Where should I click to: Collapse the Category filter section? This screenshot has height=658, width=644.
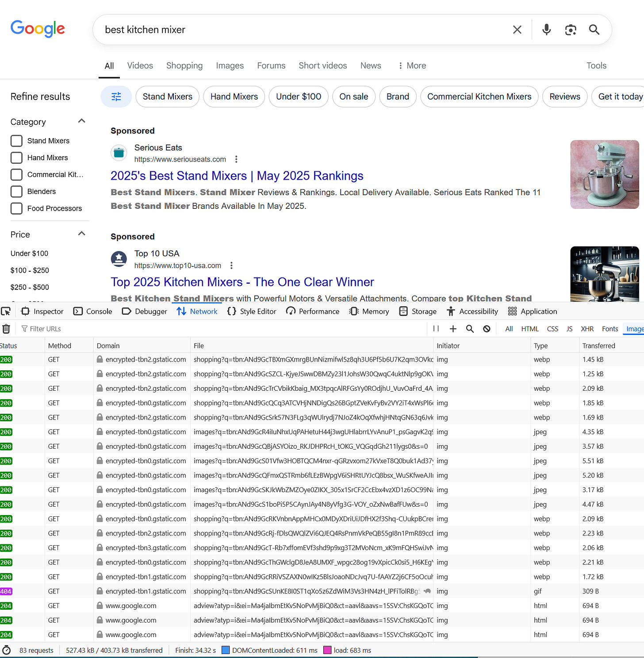coord(81,121)
